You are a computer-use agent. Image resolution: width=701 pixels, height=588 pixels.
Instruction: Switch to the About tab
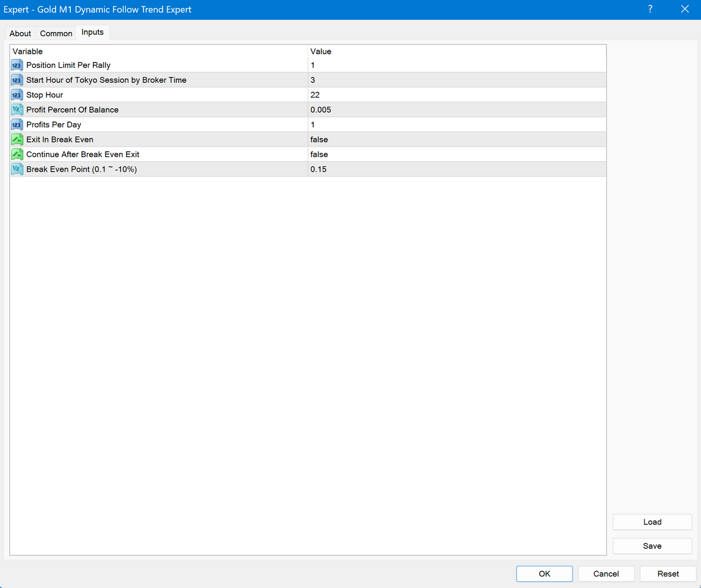click(20, 33)
